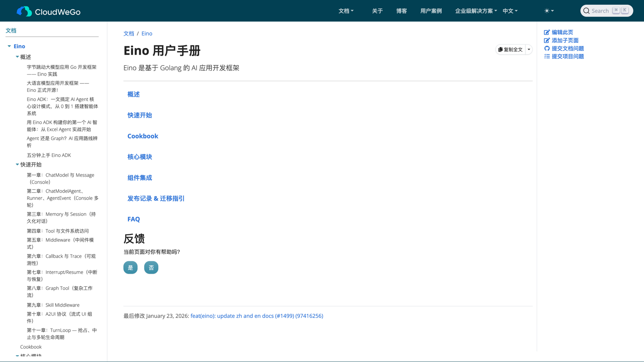Click the Eino breadcrumb link
The width and height of the screenshot is (644, 362).
point(147,34)
